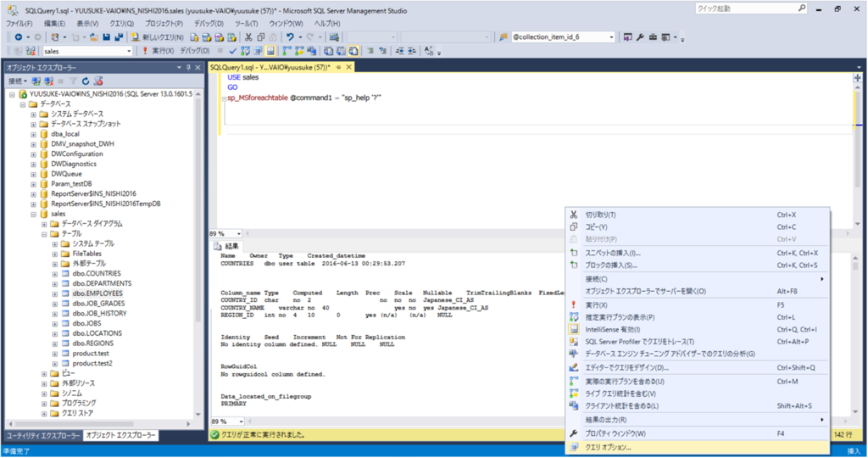Click the Uncomment selected lines icon
Image resolution: width=868 pixels, height=458 pixels.
[382, 51]
